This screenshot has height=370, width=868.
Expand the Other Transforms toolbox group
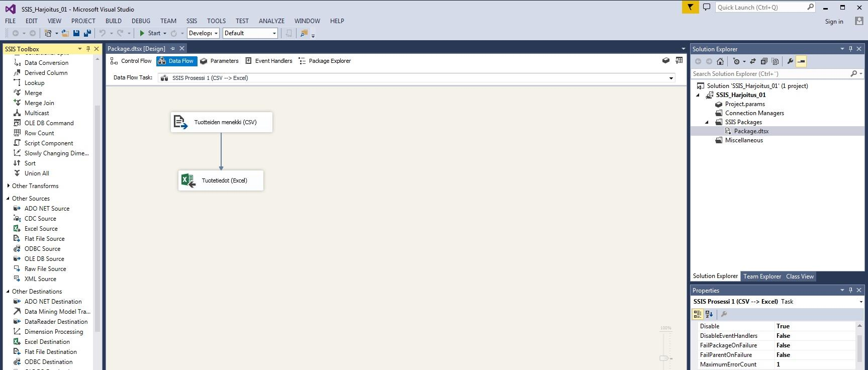click(8, 186)
